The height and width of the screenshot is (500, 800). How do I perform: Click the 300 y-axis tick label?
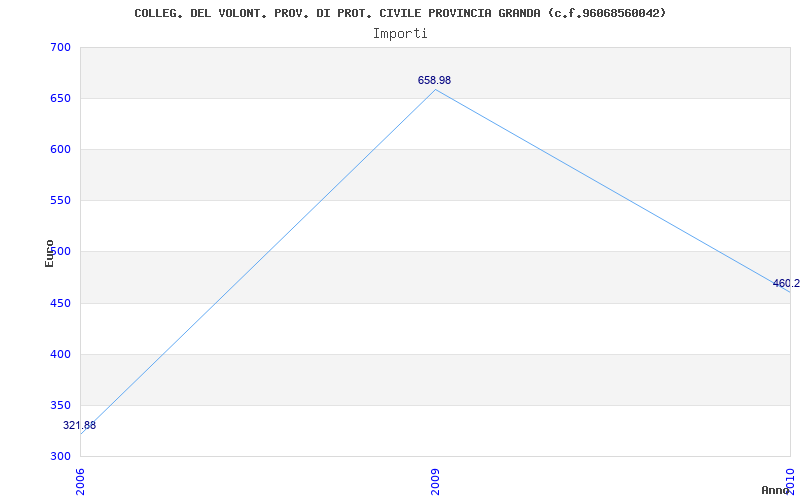point(60,457)
